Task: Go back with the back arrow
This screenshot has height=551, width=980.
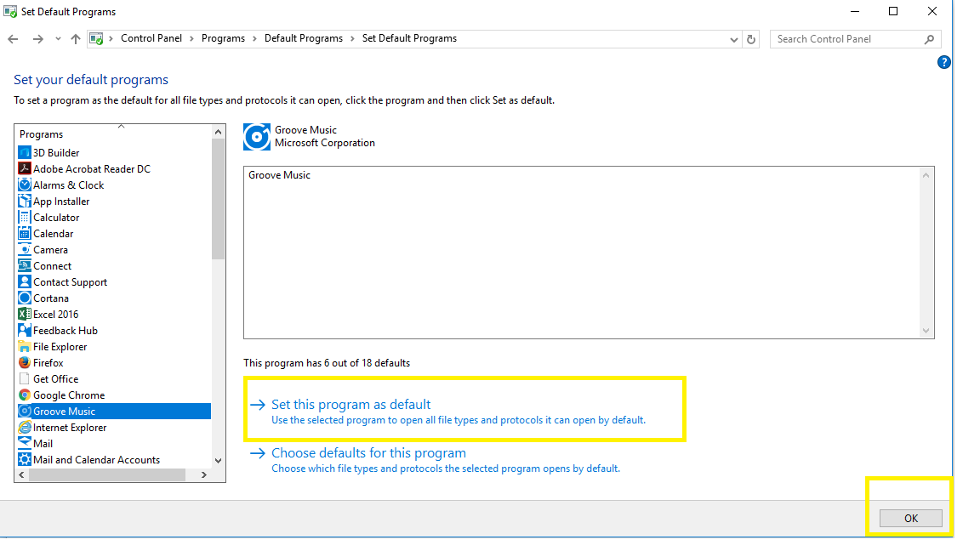Action: coord(13,39)
